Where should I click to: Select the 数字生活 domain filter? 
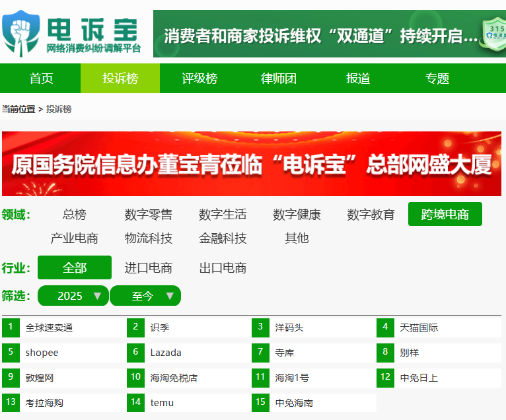pyautogui.click(x=223, y=214)
